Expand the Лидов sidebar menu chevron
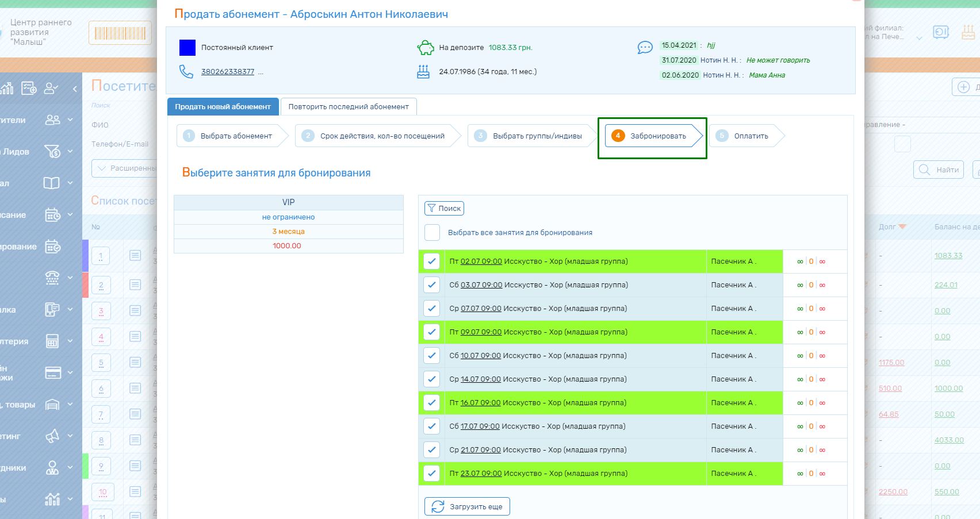Screen dimensions: 980x519 [x=70, y=152]
